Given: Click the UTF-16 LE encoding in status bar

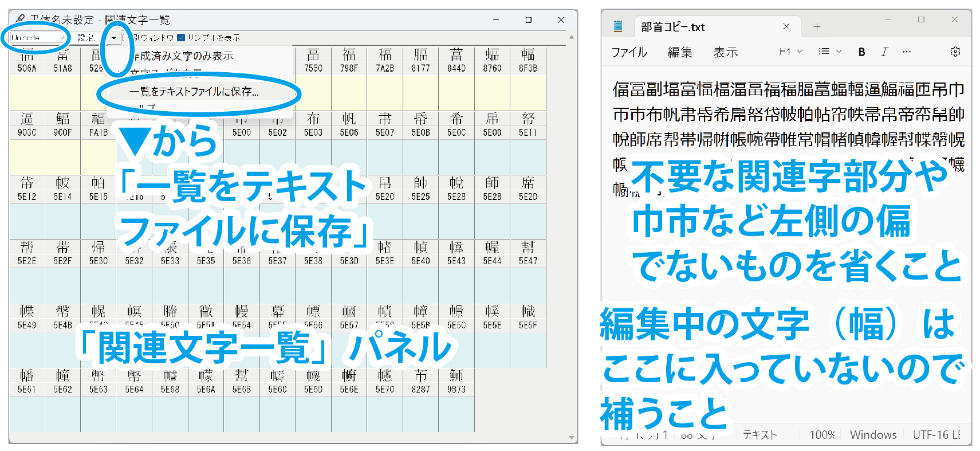Looking at the screenshot, I should pos(936,435).
